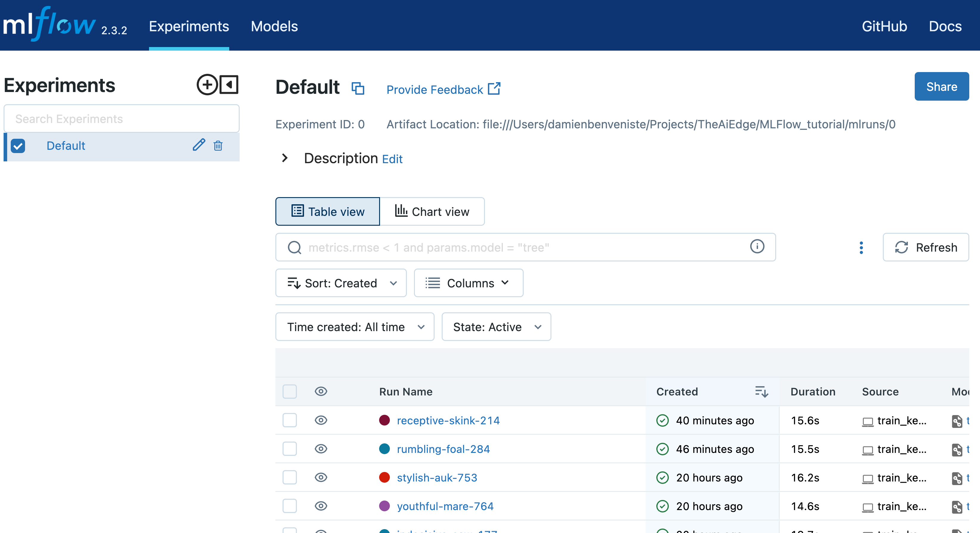Image resolution: width=980 pixels, height=533 pixels.
Task: Select the Default experiment checkbox
Action: tap(18, 146)
